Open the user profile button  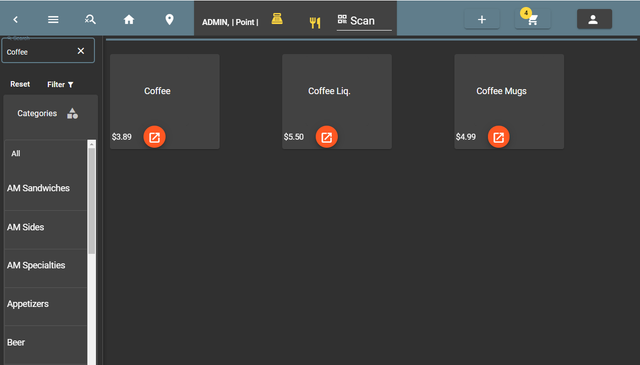click(594, 19)
